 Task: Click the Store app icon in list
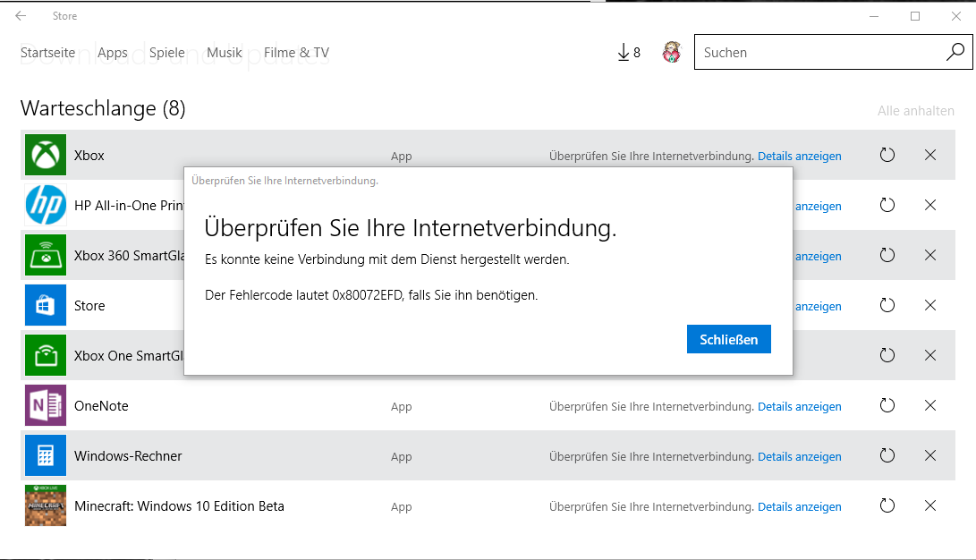[46, 305]
